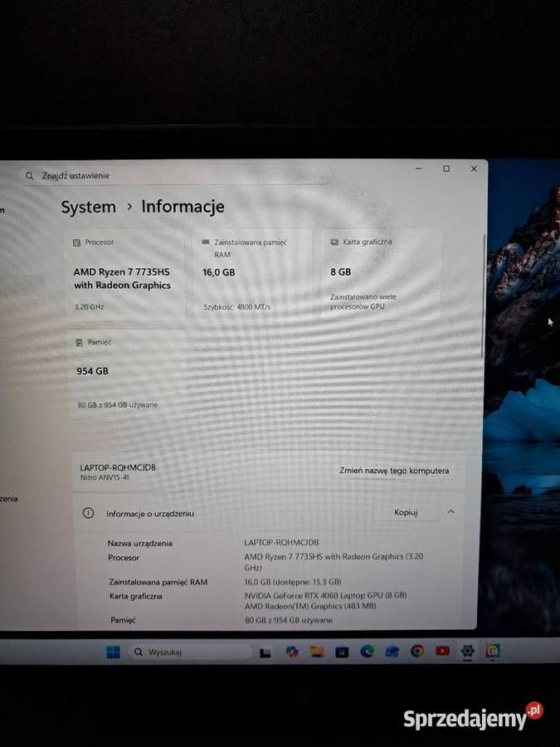Screen dimensions: 560x747
Task: Click the Karta graficzna card icon
Action: click(x=335, y=242)
